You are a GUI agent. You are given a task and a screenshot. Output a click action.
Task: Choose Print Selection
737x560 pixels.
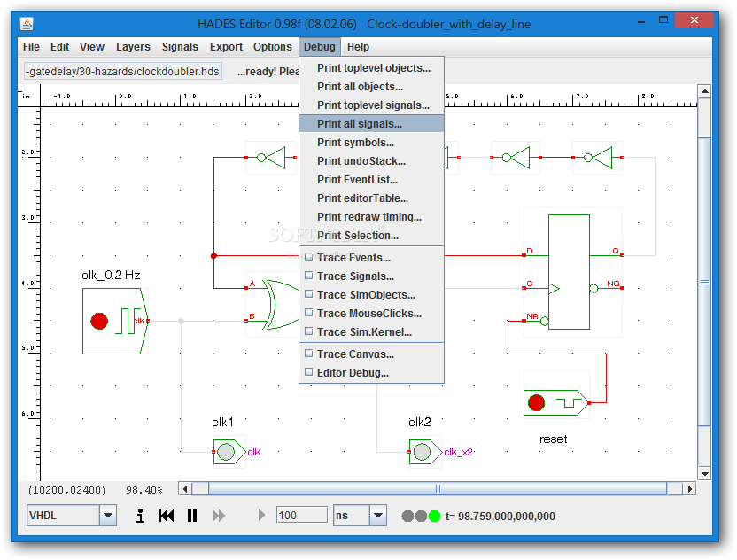tap(371, 236)
